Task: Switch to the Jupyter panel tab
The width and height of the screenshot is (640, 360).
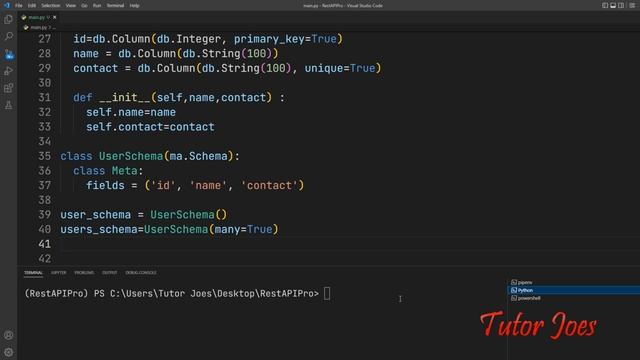Action: [58, 272]
